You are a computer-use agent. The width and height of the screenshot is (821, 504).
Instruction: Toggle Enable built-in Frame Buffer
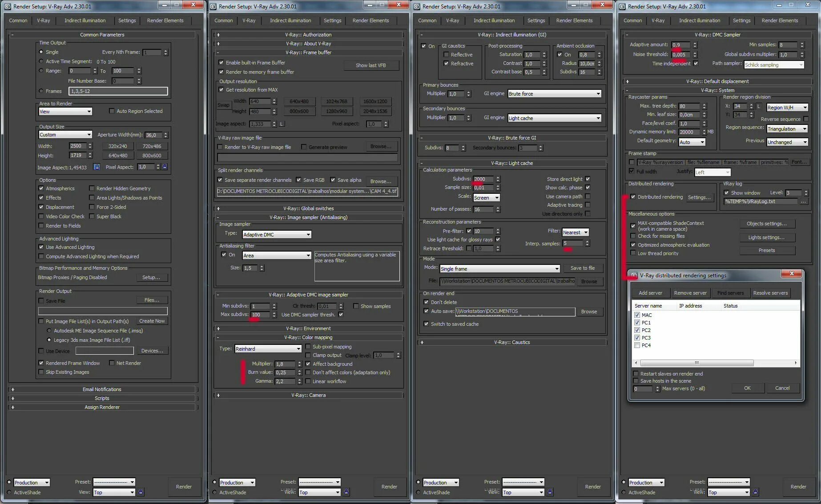tap(221, 63)
